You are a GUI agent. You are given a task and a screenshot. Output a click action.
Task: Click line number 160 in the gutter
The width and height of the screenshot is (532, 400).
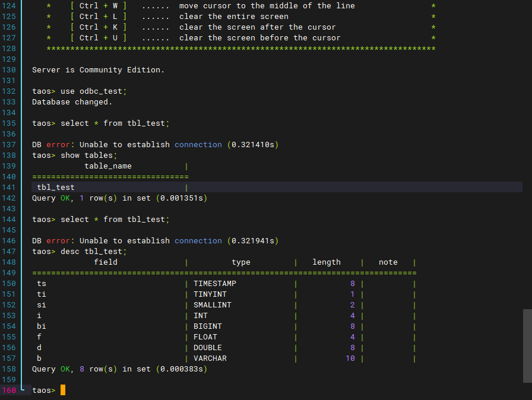pos(9,390)
